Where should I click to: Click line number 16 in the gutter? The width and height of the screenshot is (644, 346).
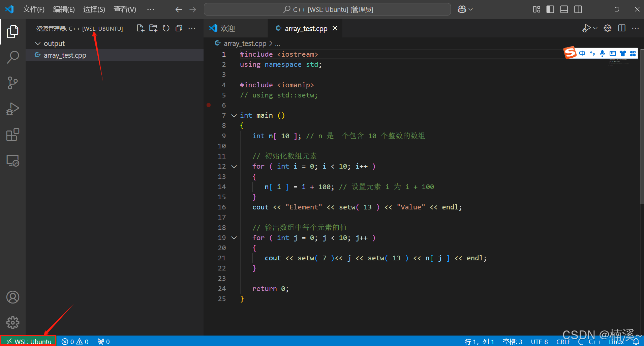coord(222,207)
